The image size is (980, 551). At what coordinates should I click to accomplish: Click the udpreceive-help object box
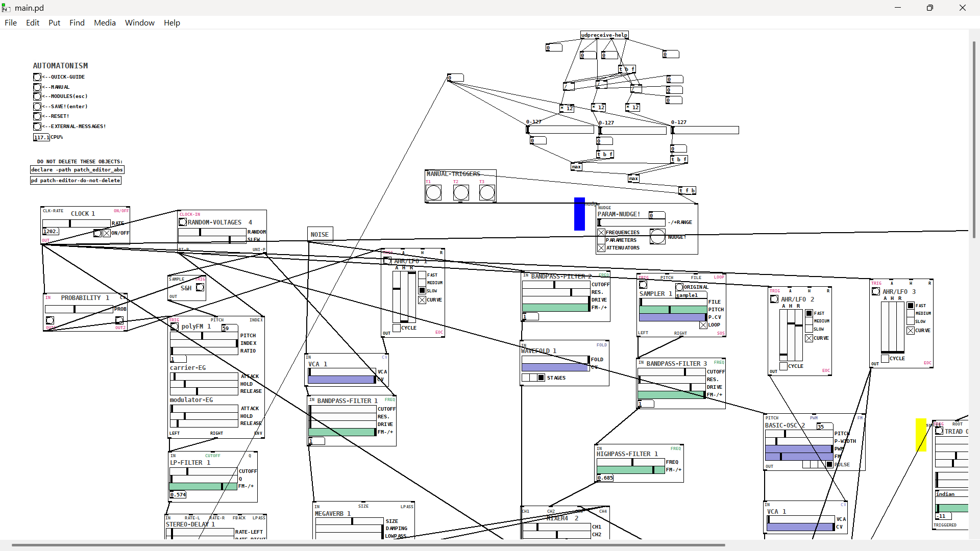click(x=604, y=35)
